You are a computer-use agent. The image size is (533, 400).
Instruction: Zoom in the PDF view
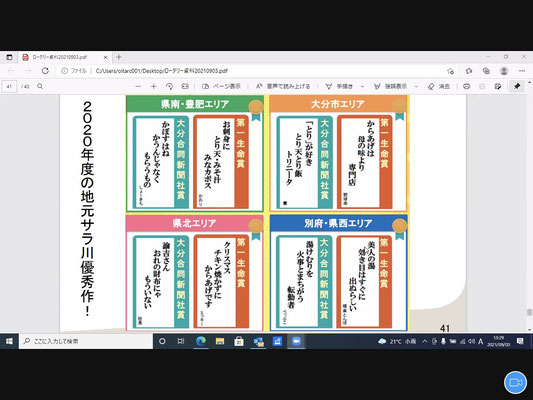pyautogui.click(x=154, y=86)
